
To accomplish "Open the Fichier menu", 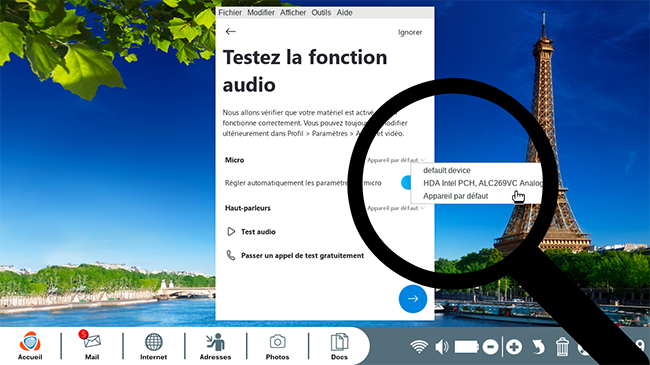I will pyautogui.click(x=230, y=12).
